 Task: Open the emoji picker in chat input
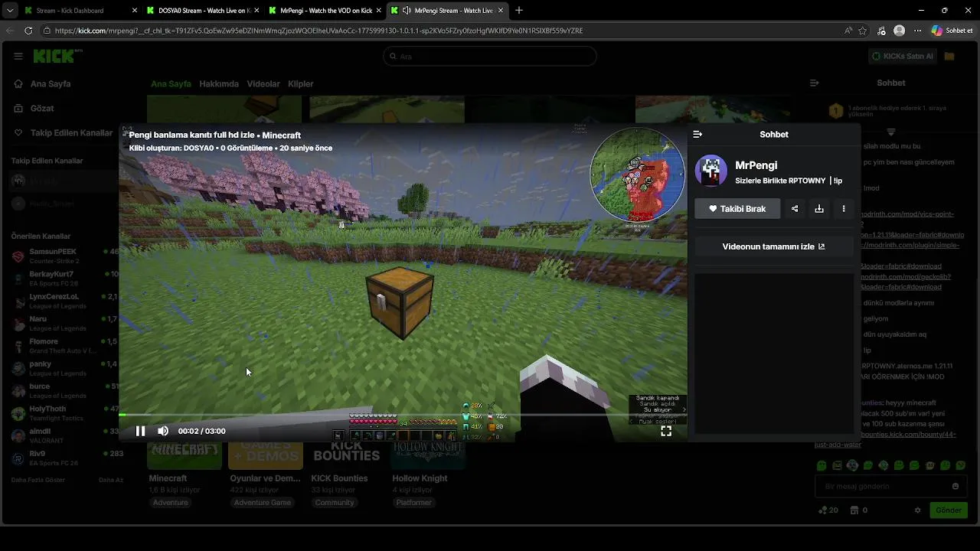955,486
